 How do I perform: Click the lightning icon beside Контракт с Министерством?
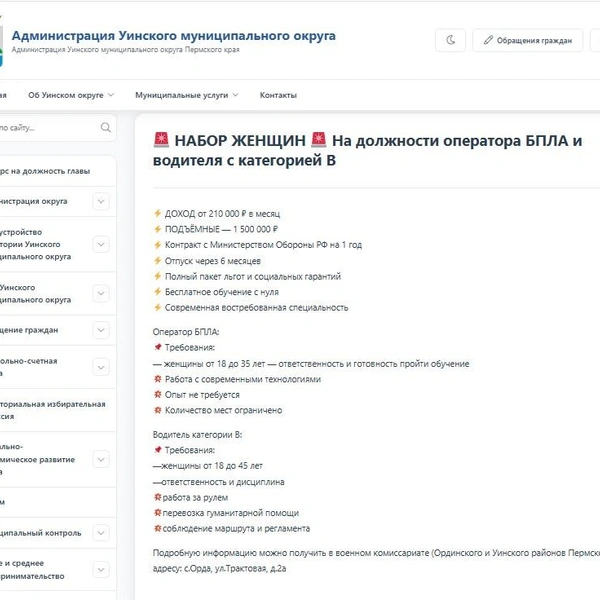[157, 245]
